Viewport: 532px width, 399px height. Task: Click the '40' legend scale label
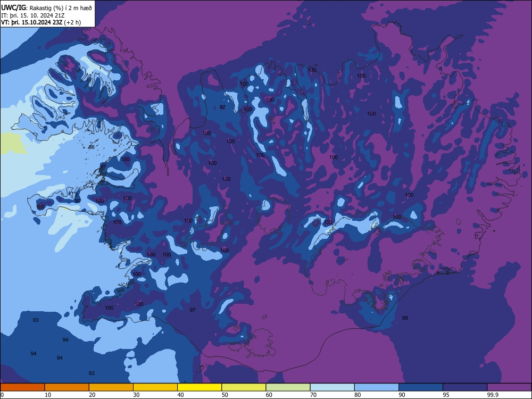(181, 395)
